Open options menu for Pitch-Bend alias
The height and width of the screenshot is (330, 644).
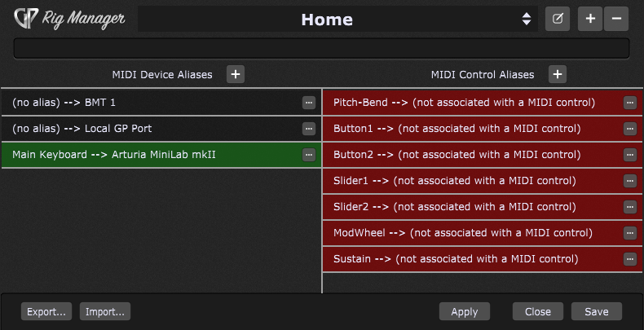[x=629, y=103]
